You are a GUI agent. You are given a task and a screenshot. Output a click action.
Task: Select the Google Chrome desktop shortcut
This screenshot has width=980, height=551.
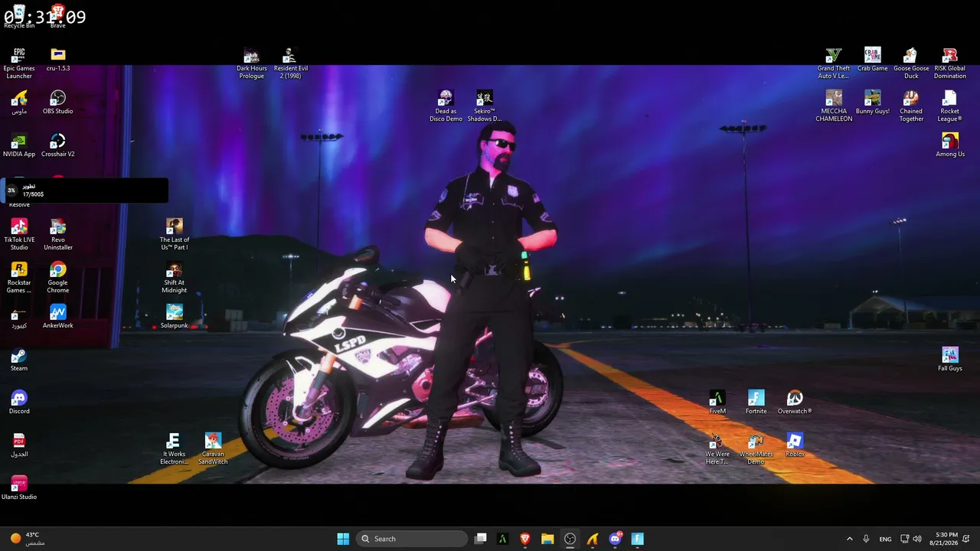click(58, 277)
